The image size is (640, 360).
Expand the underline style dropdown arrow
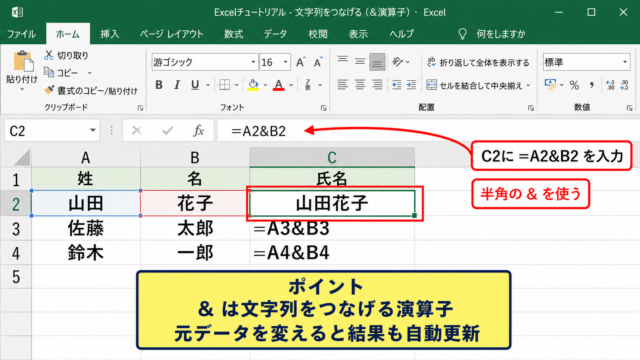point(208,85)
